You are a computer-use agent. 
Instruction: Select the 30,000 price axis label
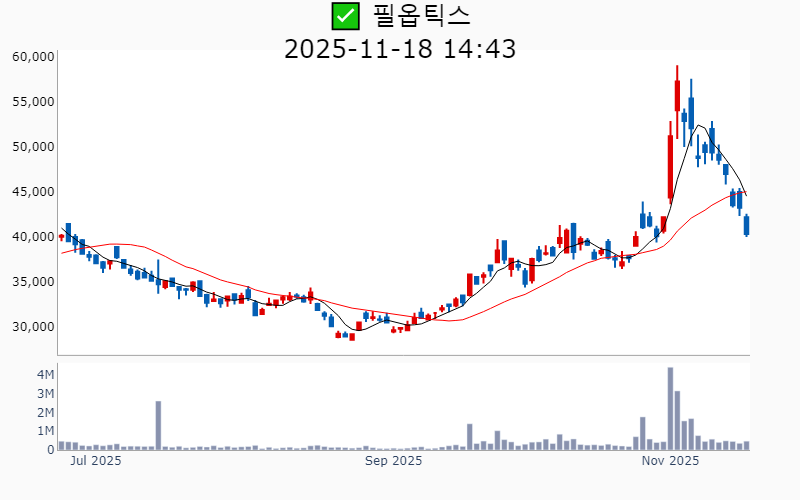pyautogui.click(x=32, y=327)
